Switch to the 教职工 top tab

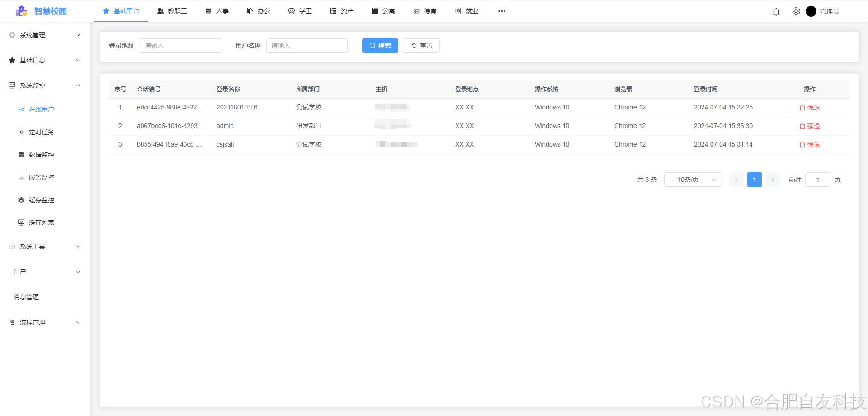pyautogui.click(x=172, y=11)
